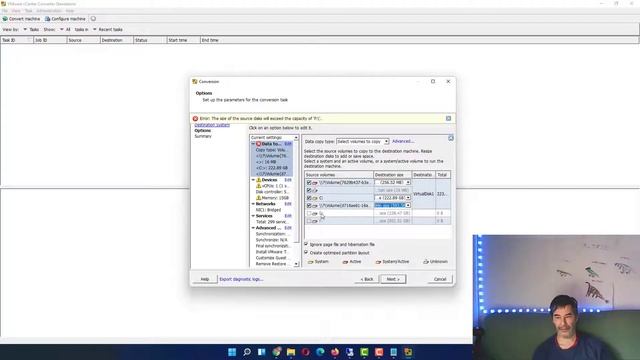Open Firefox from taskbar
The width and height of the screenshot is (640, 360).
coord(335,352)
